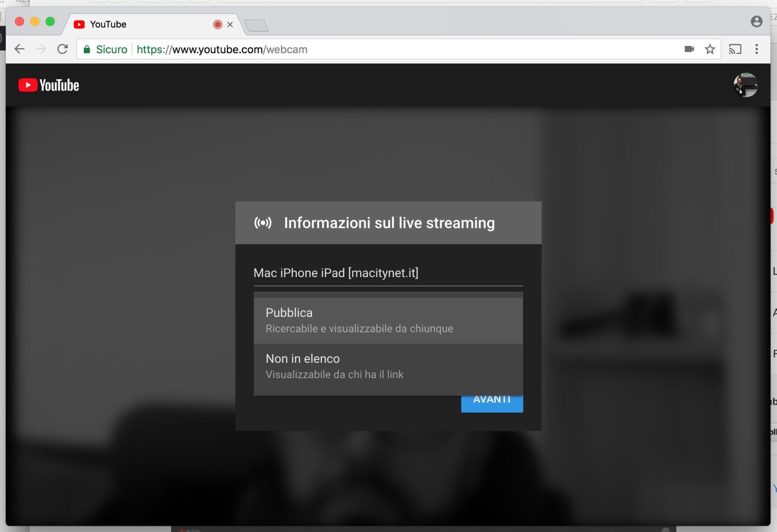Minimize the Chrome window
The width and height of the screenshot is (777, 532).
[35, 21]
